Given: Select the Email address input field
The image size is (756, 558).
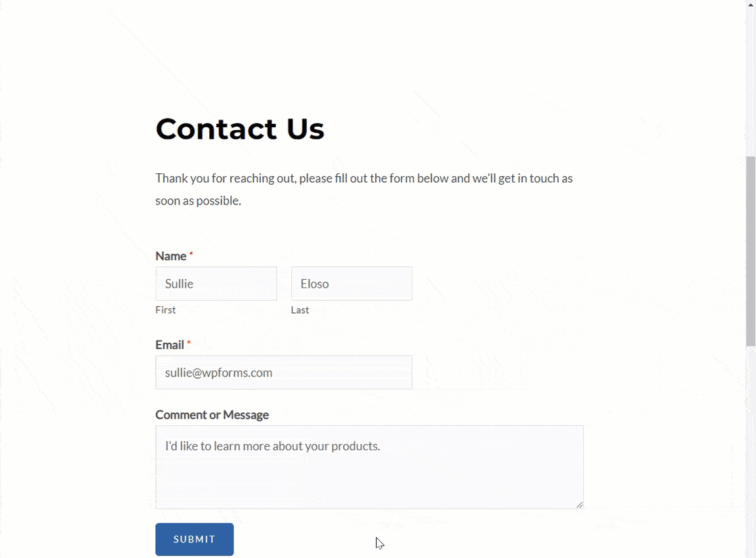Looking at the screenshot, I should pyautogui.click(x=284, y=372).
